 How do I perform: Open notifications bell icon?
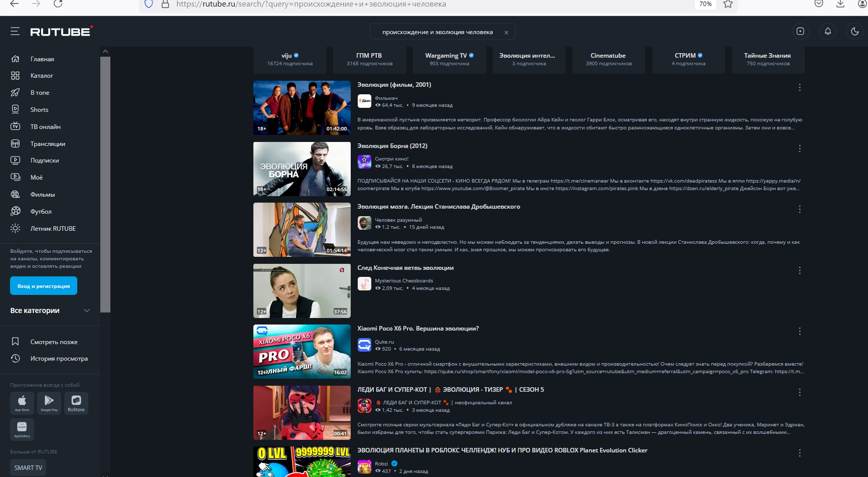[x=828, y=31]
